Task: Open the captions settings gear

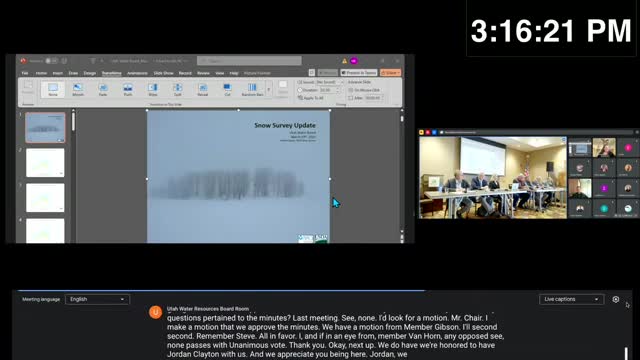Action: click(616, 299)
